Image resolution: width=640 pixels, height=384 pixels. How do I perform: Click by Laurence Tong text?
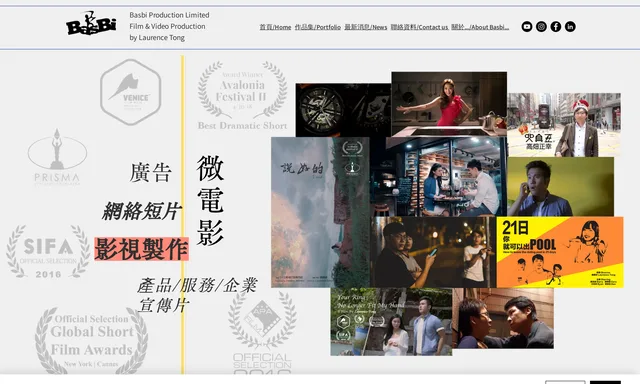point(157,38)
